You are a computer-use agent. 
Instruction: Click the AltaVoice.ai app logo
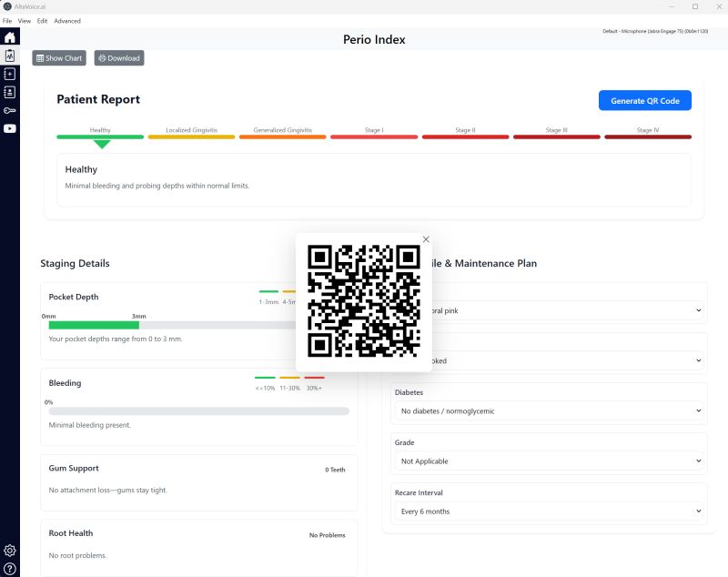click(x=7, y=6)
